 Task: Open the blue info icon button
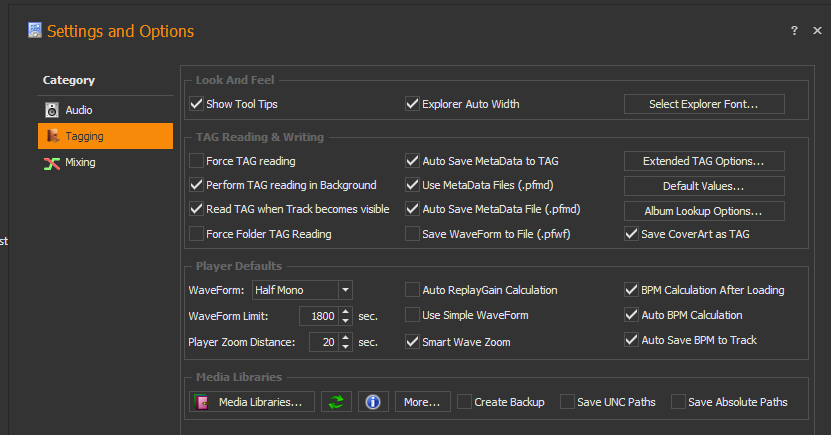tap(373, 402)
